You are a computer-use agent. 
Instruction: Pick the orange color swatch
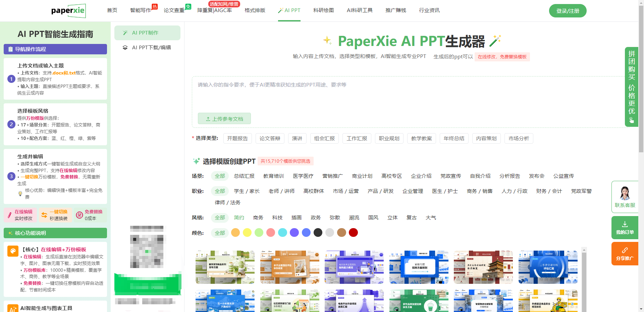point(235,232)
